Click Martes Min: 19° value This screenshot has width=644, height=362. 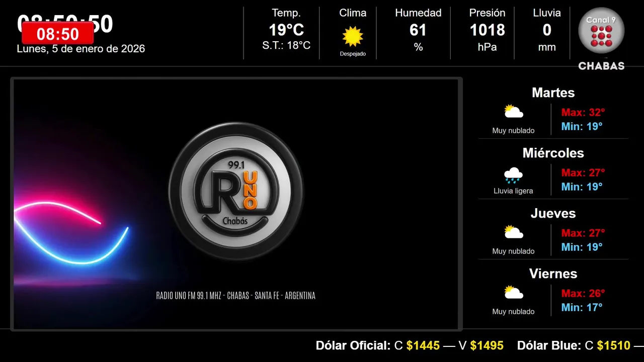(582, 126)
